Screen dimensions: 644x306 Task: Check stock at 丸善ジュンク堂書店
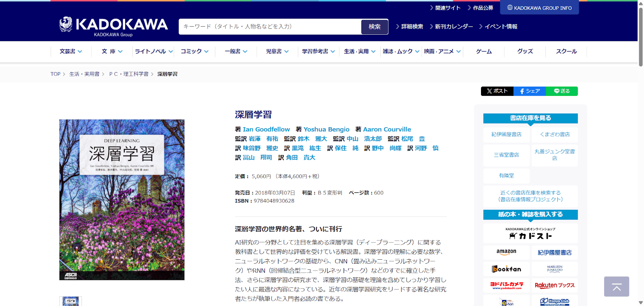(555, 155)
